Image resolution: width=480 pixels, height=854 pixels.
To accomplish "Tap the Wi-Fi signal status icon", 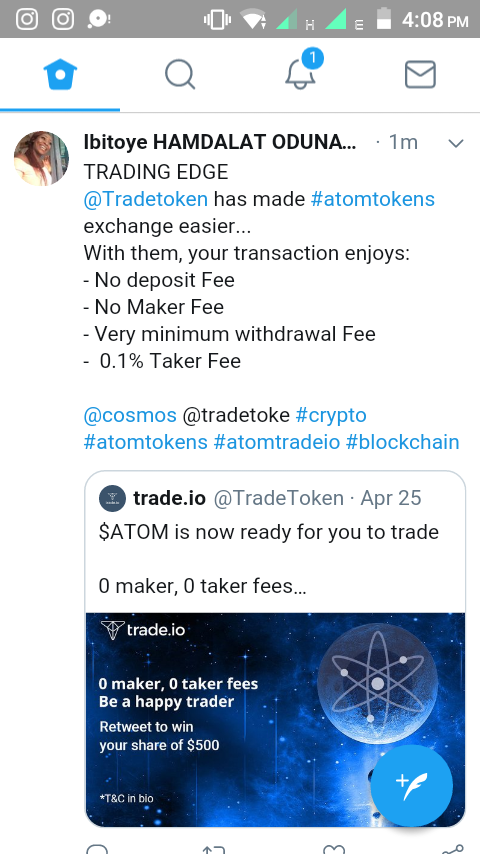I will coord(254,20).
